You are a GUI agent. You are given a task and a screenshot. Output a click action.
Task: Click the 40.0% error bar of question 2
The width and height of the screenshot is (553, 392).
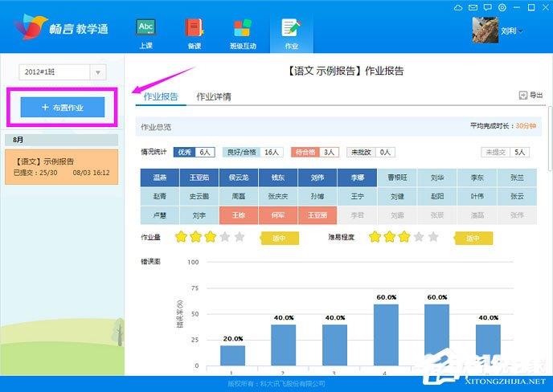pyautogui.click(x=284, y=345)
